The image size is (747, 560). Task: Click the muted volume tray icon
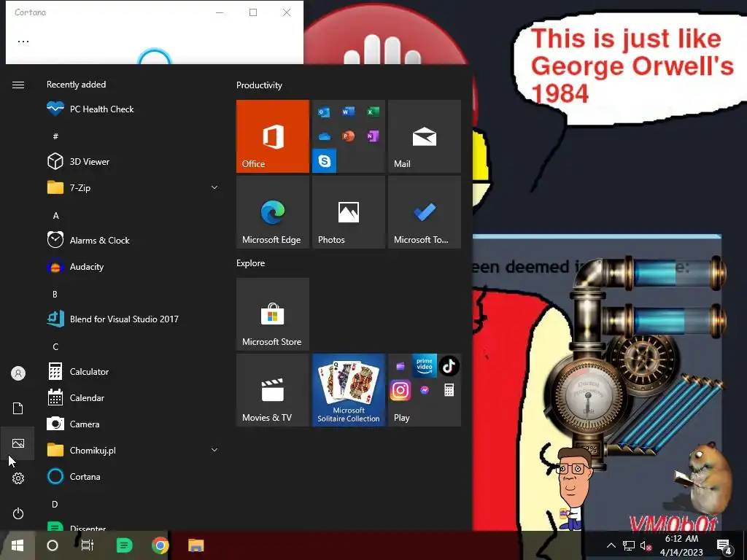[646, 545]
